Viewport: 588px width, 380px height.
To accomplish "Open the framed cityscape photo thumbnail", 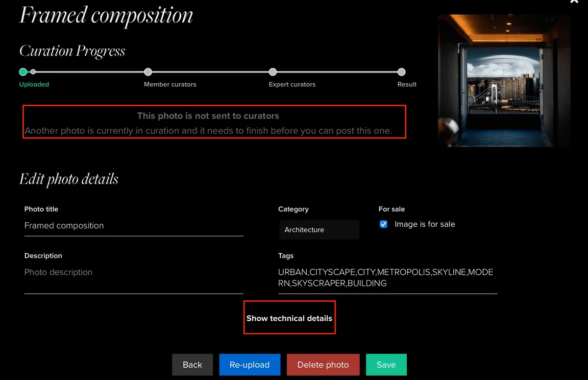I will (504, 81).
